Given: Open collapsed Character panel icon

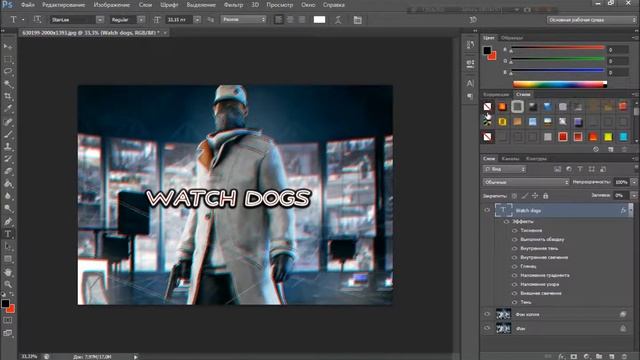Looking at the screenshot, I should (470, 83).
